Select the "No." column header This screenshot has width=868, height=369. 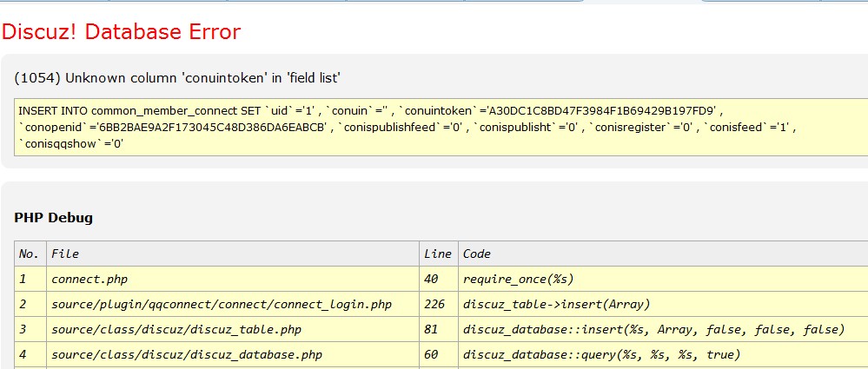point(30,254)
